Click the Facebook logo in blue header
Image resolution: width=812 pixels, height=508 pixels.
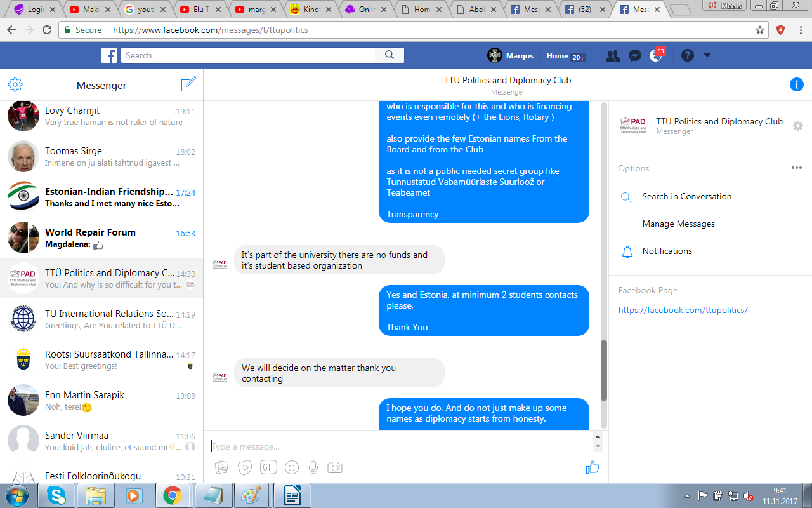tap(110, 55)
